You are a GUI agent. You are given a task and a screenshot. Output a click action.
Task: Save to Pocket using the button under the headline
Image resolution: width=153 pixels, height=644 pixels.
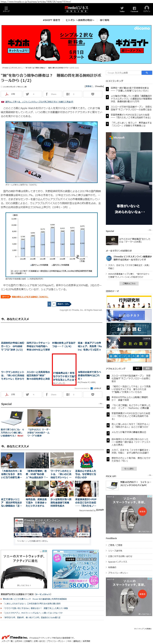click(x=92, y=94)
